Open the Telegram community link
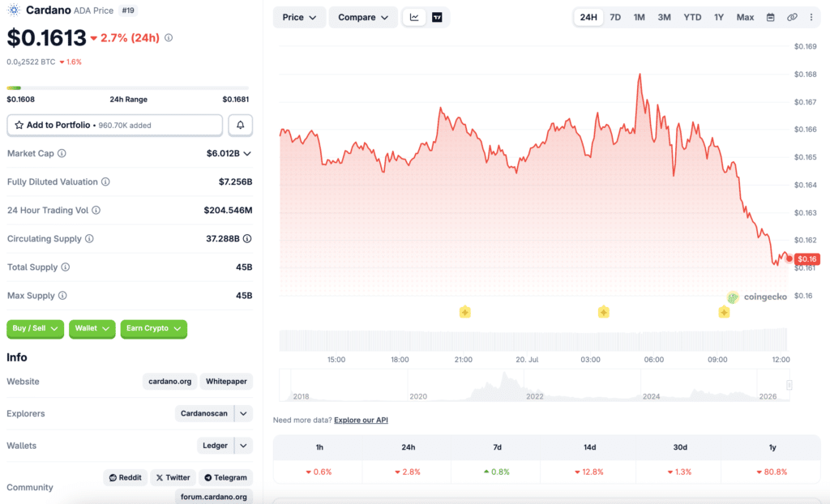Image resolution: width=830 pixels, height=504 pixels. tap(226, 477)
